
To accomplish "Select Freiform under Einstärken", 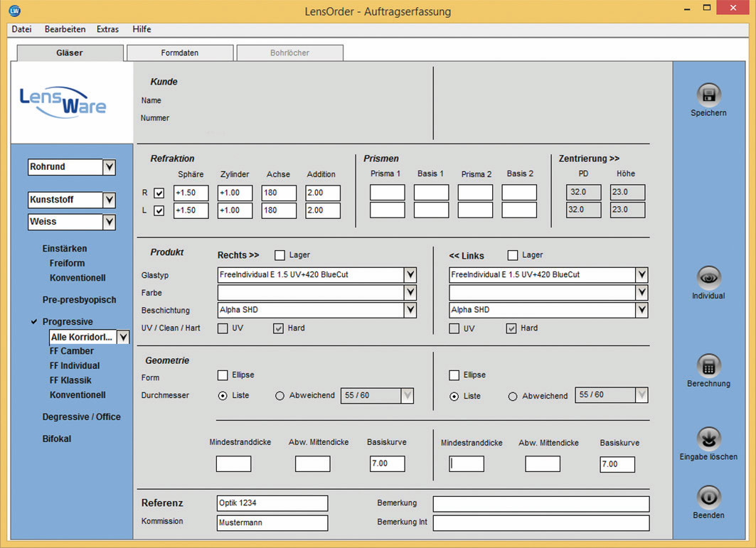I will 67,263.
